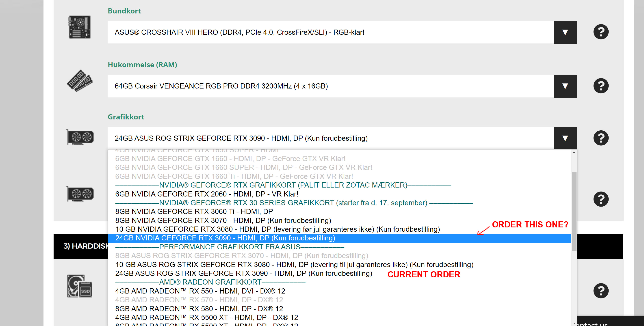Select 6GB NVIDIA GEFORCE RTX 2060 option
This screenshot has width=644, height=326.
pyautogui.click(x=340, y=194)
